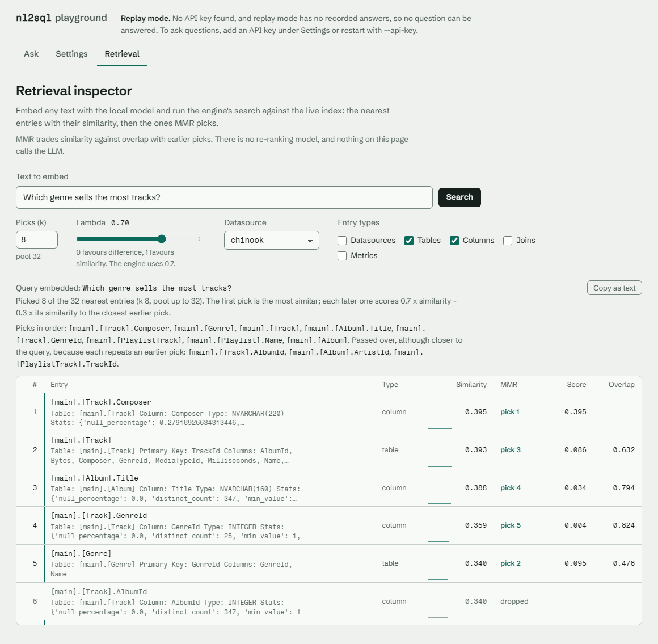
Task: Open the Ask tab
Action: (31, 54)
